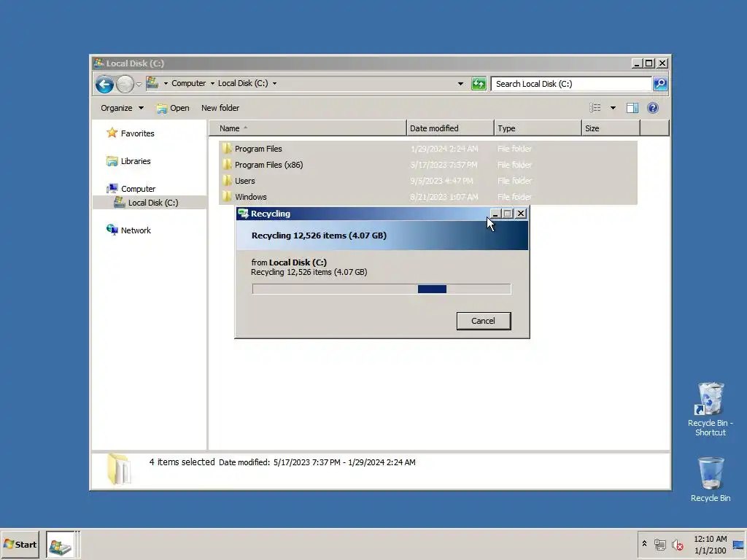Focus the Search Local Disk field
Image resolution: width=747 pixels, height=560 pixels.
(x=571, y=84)
